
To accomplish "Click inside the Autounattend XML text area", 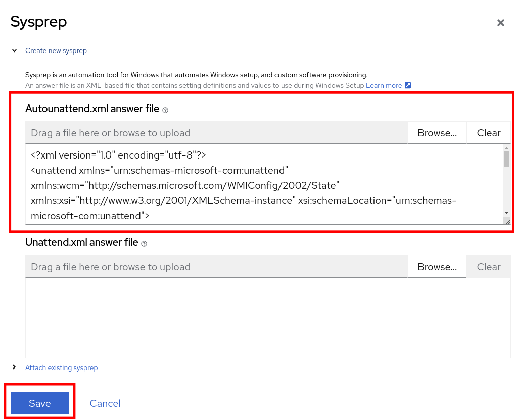I will click(x=264, y=184).
